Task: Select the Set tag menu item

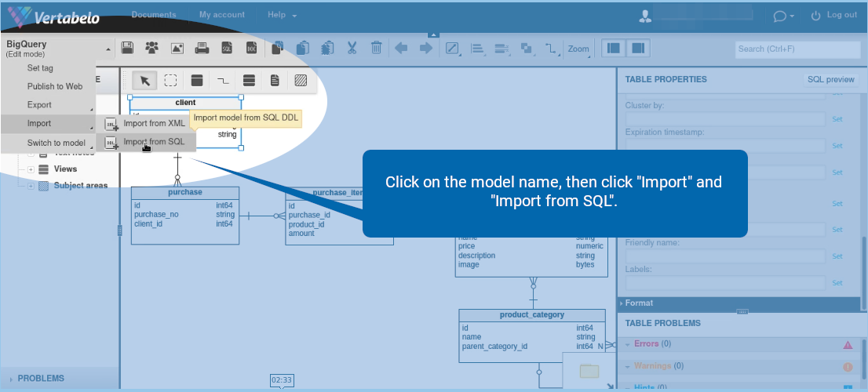Action: [48, 68]
